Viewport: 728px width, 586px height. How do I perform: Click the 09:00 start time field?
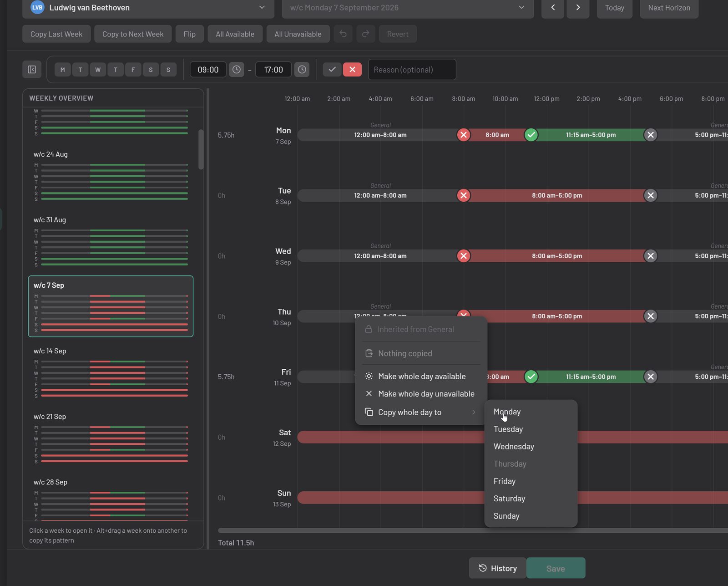(x=208, y=70)
